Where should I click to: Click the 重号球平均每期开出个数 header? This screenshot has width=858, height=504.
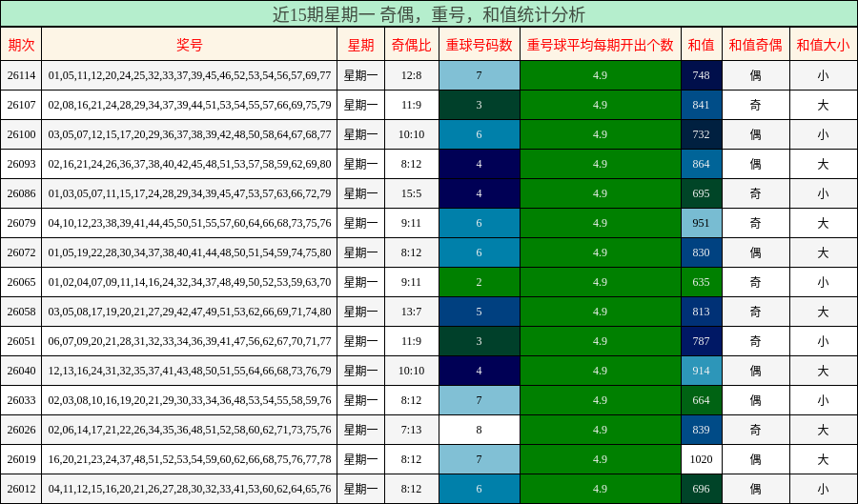(x=601, y=45)
